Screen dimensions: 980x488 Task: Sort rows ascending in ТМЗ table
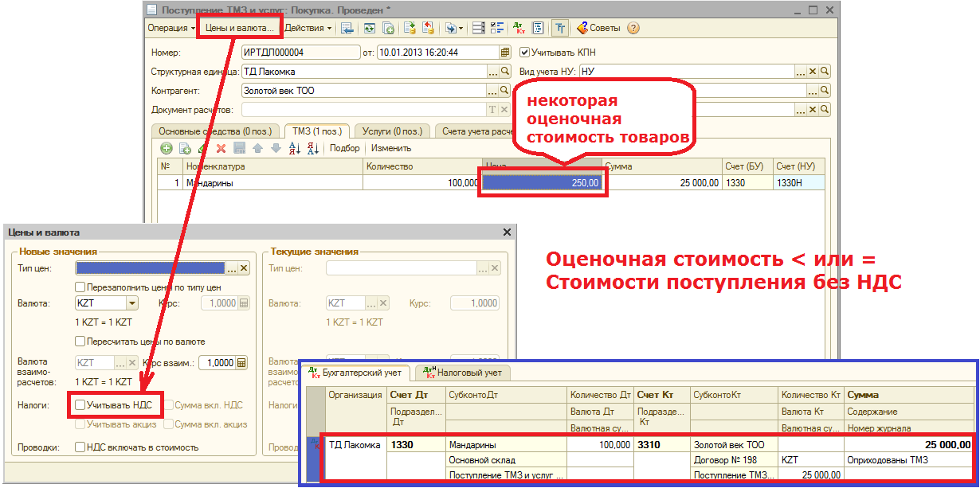tap(294, 148)
